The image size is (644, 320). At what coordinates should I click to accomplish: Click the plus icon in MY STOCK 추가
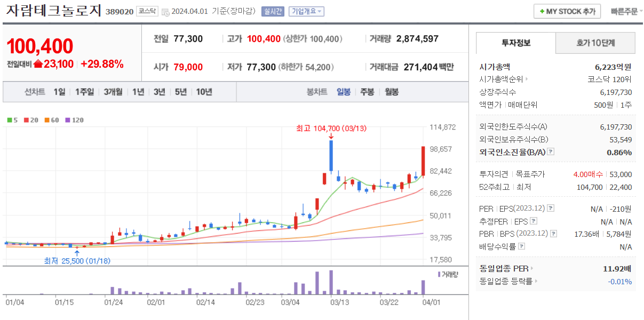point(542,11)
